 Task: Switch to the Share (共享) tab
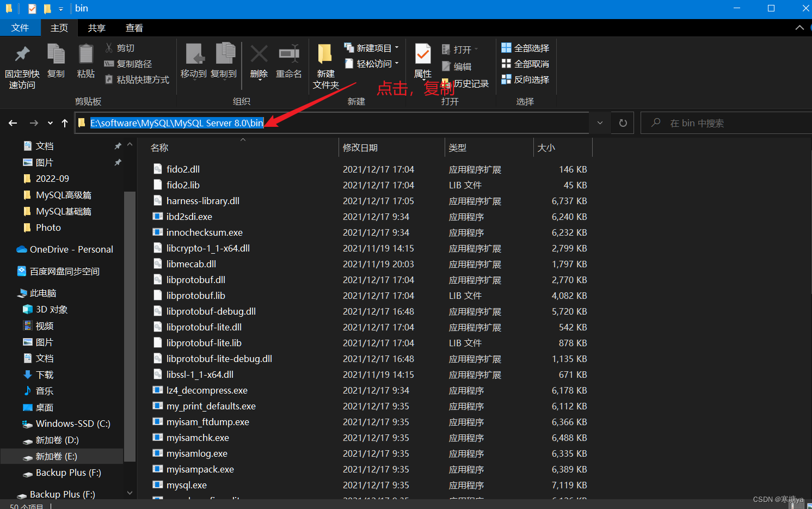click(97, 28)
